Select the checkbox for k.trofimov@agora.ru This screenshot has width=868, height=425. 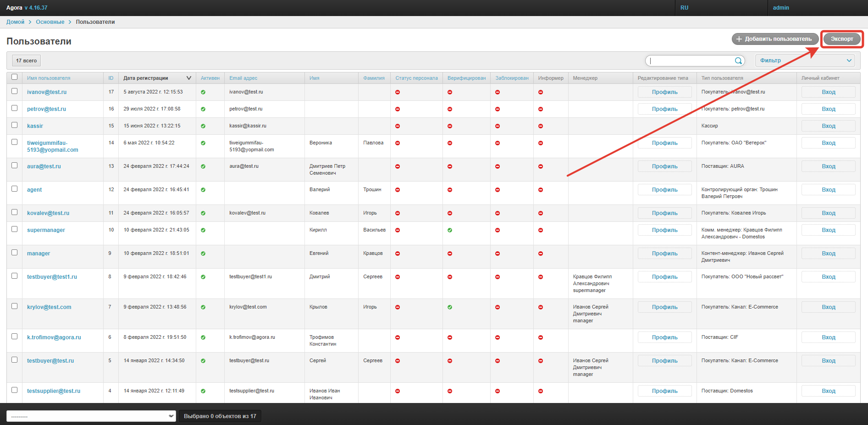tap(15, 337)
